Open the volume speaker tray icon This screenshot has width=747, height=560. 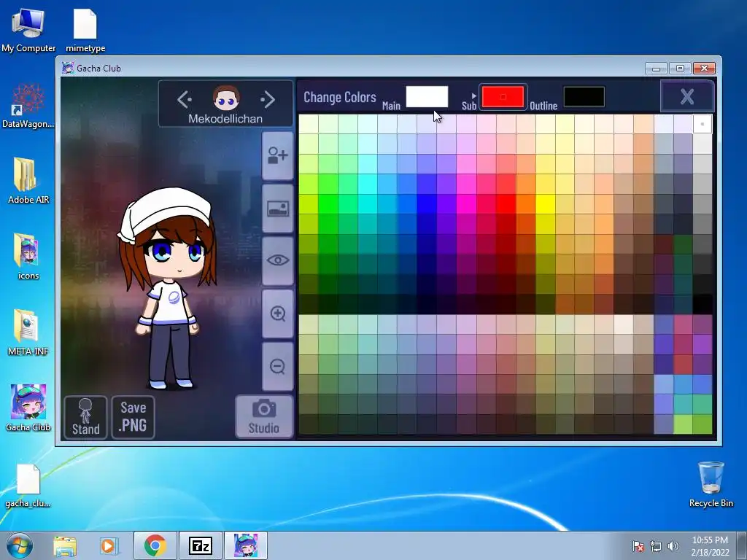(x=673, y=546)
